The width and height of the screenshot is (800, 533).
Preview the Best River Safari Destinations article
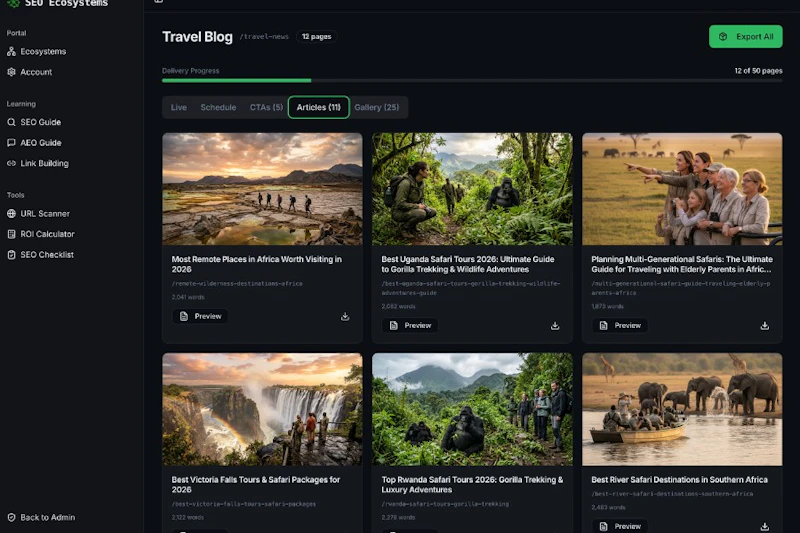(620, 526)
